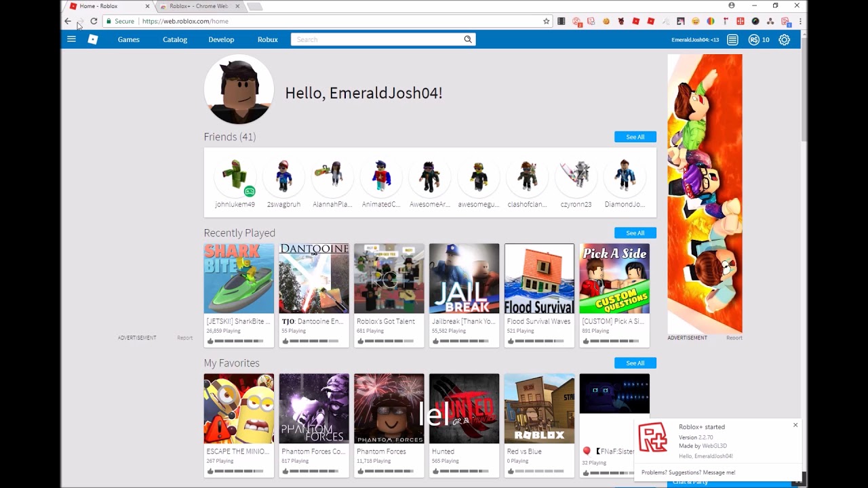Click the Phantom Forces game title
This screenshot has height=488, width=868.
pyautogui.click(x=381, y=451)
